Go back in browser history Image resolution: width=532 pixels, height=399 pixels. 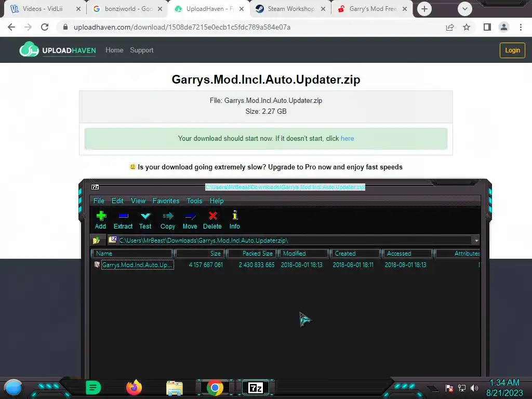[x=11, y=27]
